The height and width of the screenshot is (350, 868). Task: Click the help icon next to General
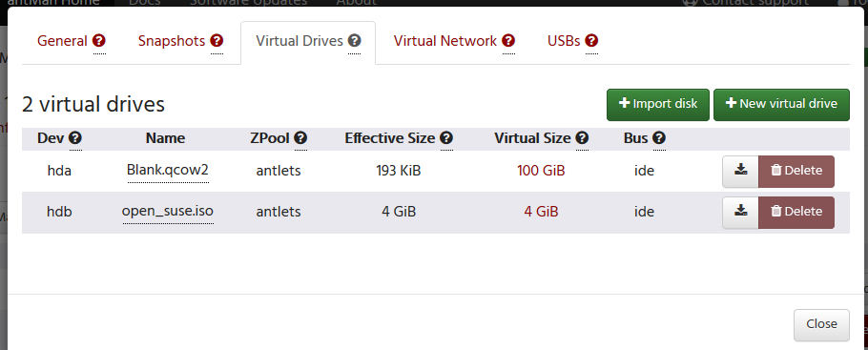pyautogui.click(x=99, y=41)
